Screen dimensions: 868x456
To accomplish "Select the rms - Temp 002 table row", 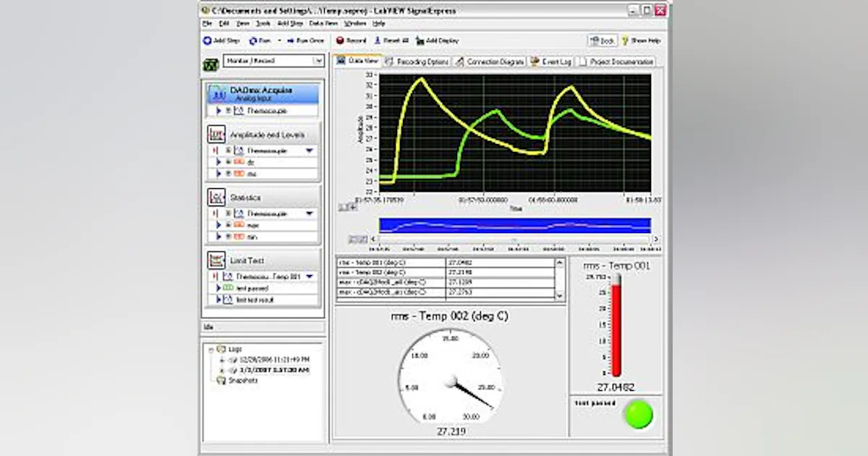I will [x=446, y=272].
